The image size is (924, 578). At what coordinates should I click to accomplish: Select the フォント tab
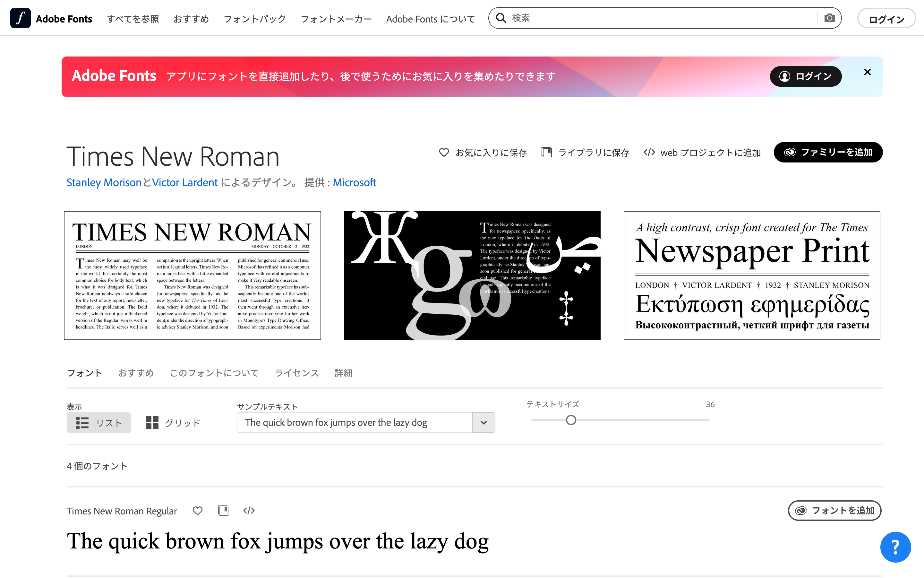click(x=85, y=373)
